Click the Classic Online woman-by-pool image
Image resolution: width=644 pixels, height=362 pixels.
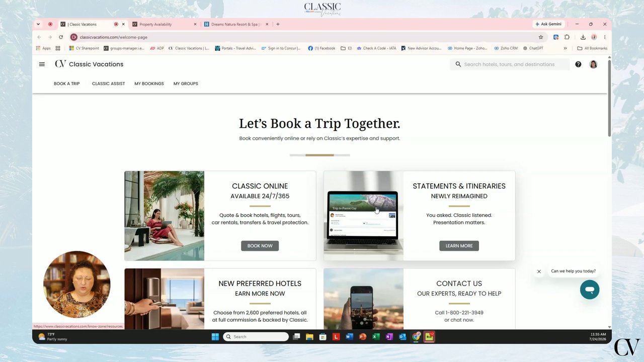(x=165, y=216)
